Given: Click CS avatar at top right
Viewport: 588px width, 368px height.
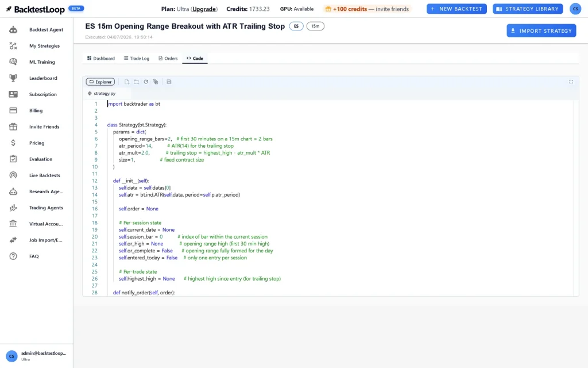Looking at the screenshot, I should tap(575, 9).
